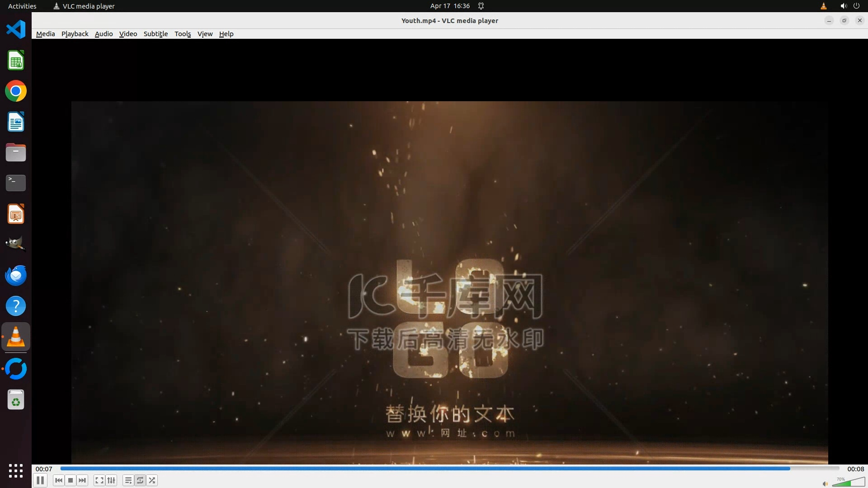Open the Playback menu

(x=75, y=34)
